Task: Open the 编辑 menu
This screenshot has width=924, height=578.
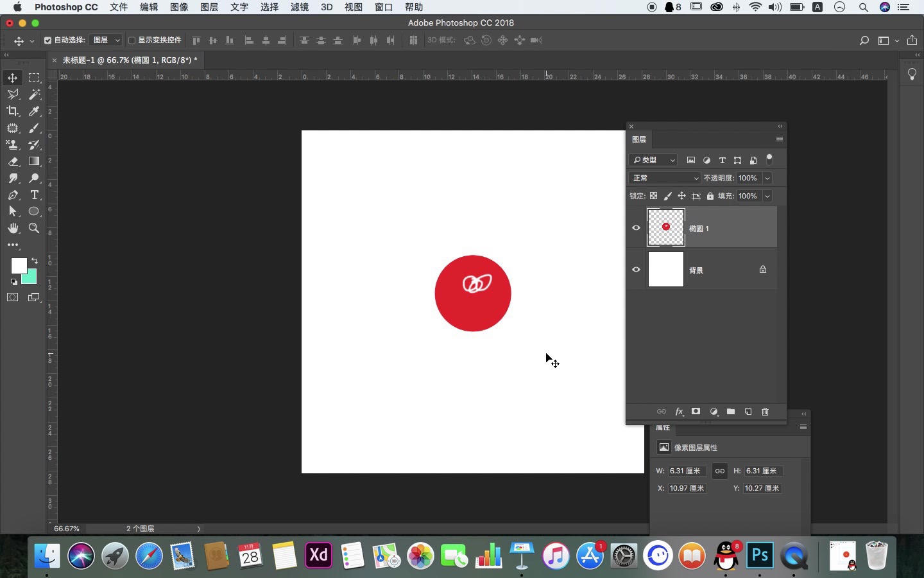Action: pyautogui.click(x=149, y=7)
